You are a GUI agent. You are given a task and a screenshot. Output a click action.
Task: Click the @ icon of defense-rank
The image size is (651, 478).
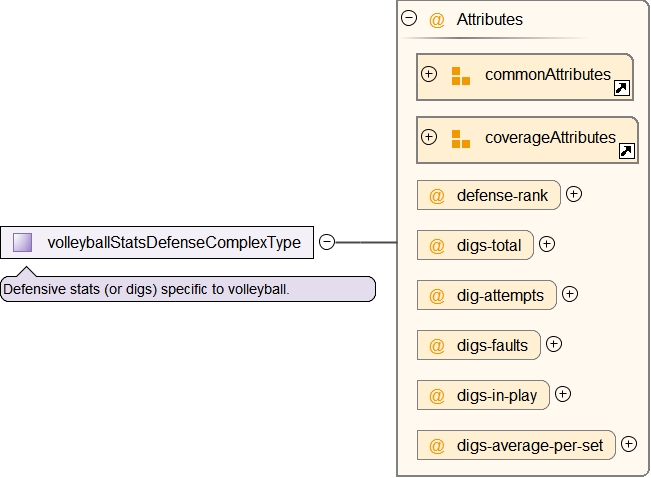[x=436, y=196]
